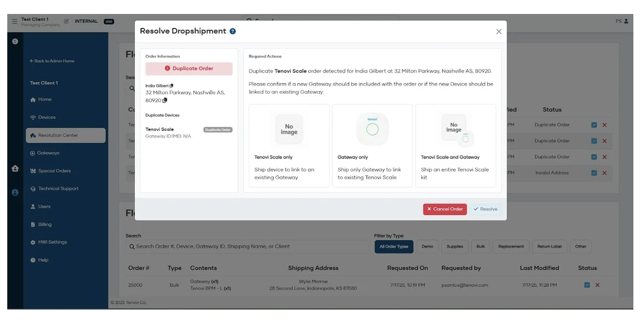This screenshot has width=644, height=324.
Task: Click the red X on order 25000
Action: [x=597, y=285]
